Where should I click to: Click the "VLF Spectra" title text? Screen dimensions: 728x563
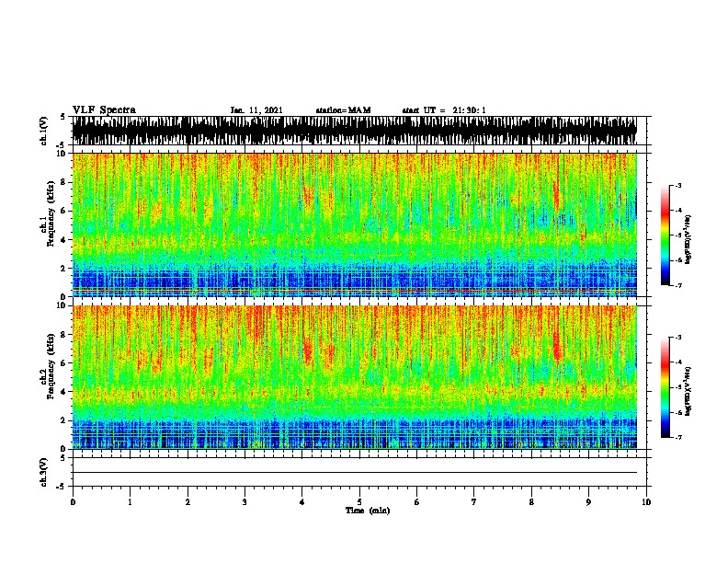pyautogui.click(x=104, y=110)
